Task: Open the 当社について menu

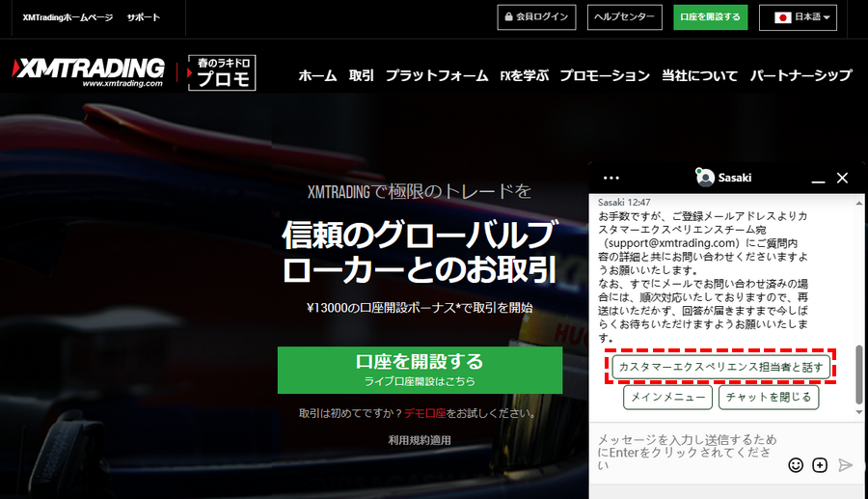Action: coord(700,75)
